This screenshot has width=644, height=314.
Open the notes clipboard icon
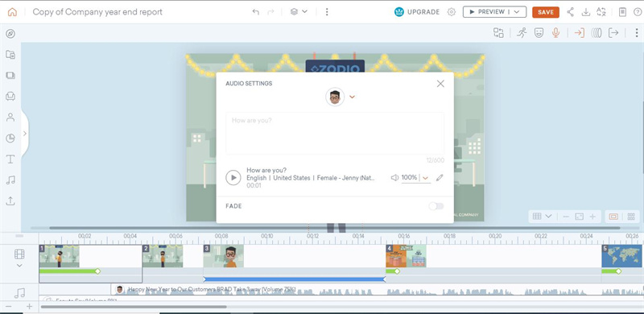pyautogui.click(x=622, y=12)
